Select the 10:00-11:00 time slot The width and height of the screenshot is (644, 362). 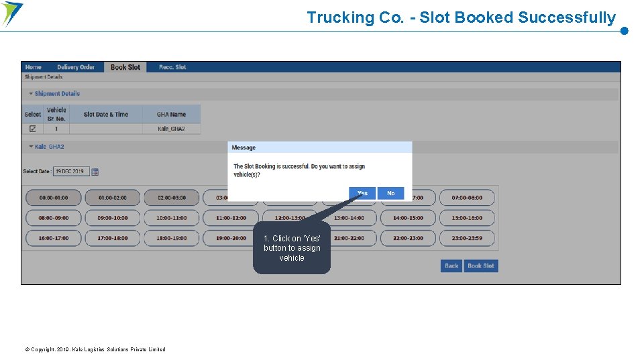coord(172,218)
